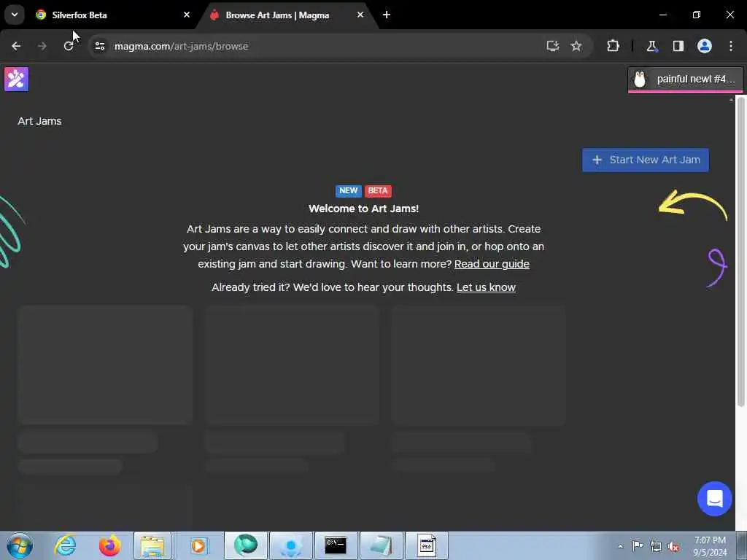This screenshot has width=747, height=560.
Task: Go back with the browser back arrow
Action: [16, 46]
